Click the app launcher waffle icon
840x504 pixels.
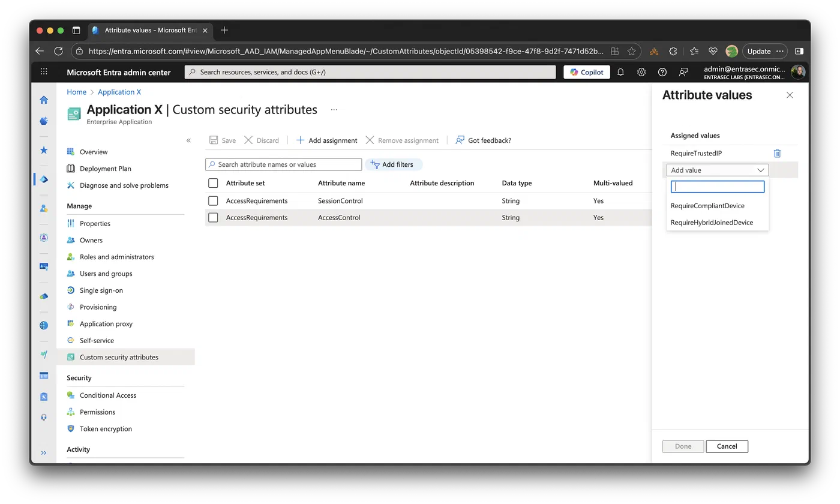pos(44,72)
